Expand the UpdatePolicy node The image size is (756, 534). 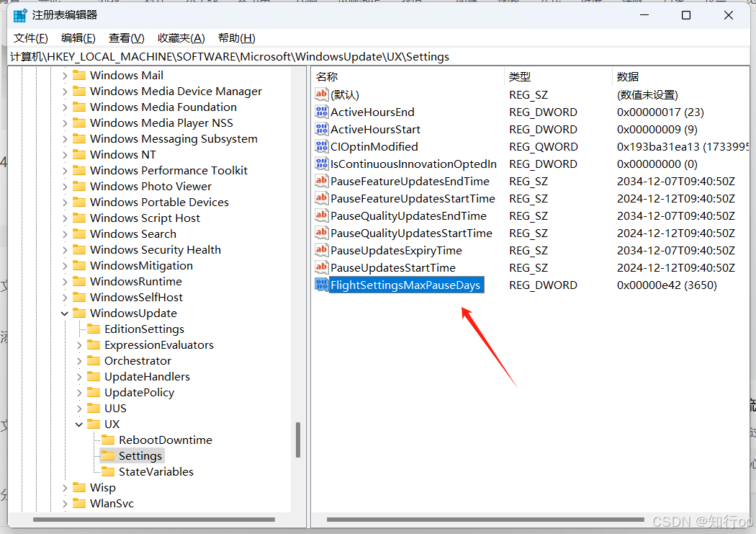79,393
